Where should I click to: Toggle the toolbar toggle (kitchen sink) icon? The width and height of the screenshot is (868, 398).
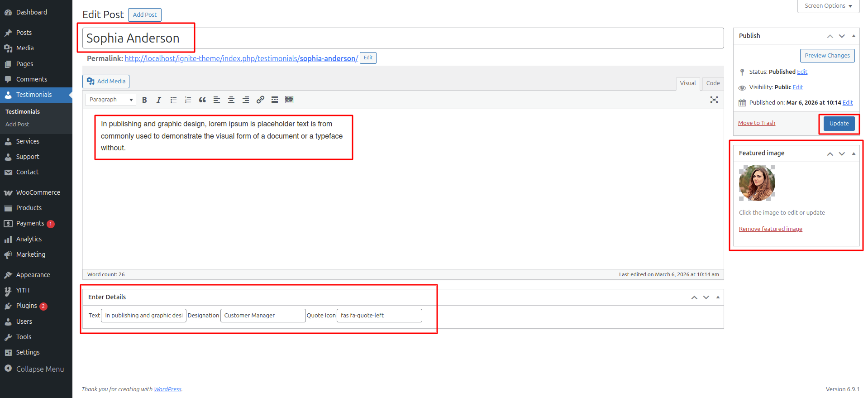[289, 100]
